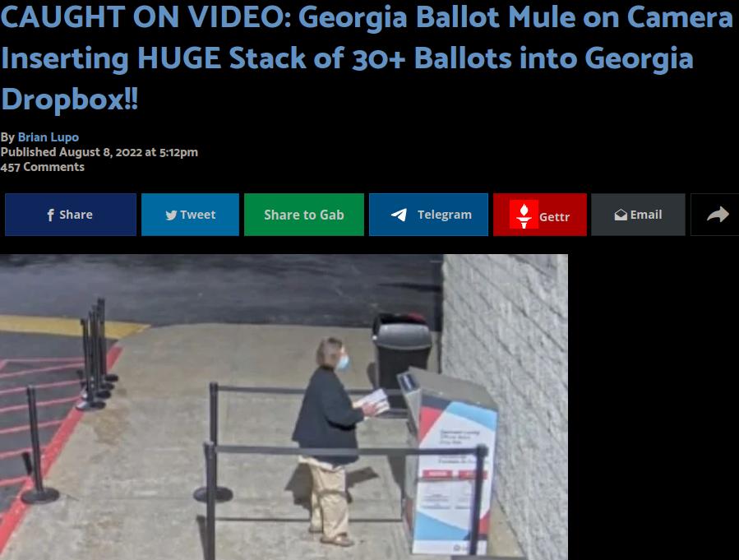Screen dimensions: 739x560
Task: Share the article to Gab
Action: click(304, 215)
